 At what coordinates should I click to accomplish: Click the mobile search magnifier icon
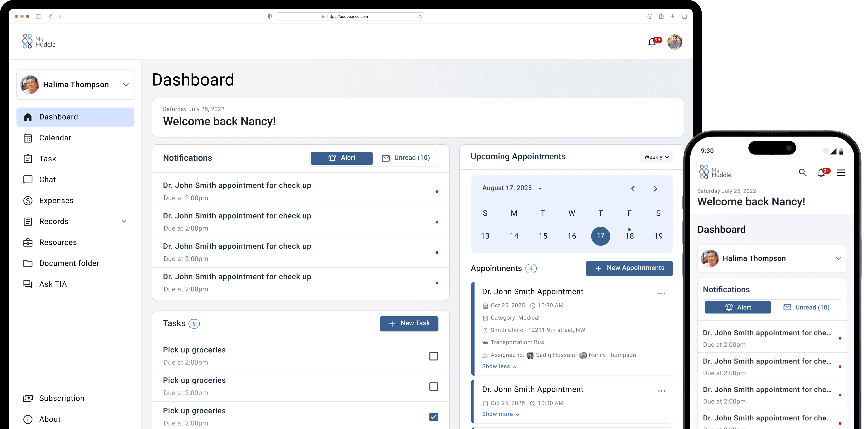[x=803, y=173]
